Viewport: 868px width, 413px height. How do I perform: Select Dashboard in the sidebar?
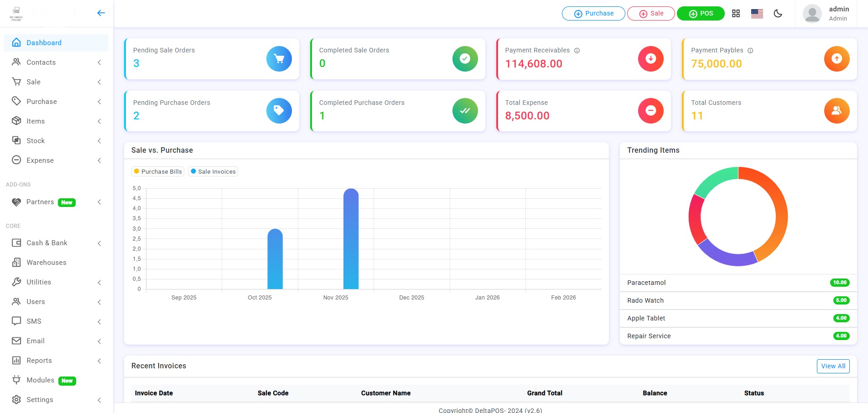point(44,43)
